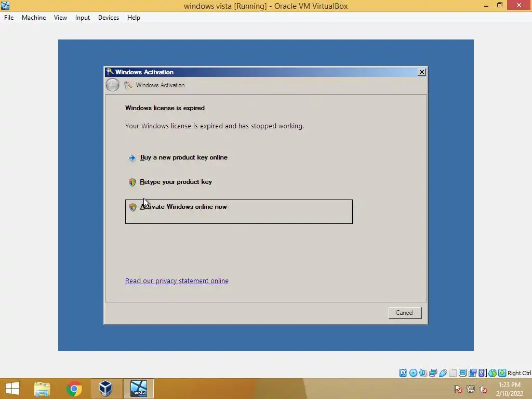Open the VirtualBox File menu
This screenshot has width=532, height=399.
coord(9,18)
